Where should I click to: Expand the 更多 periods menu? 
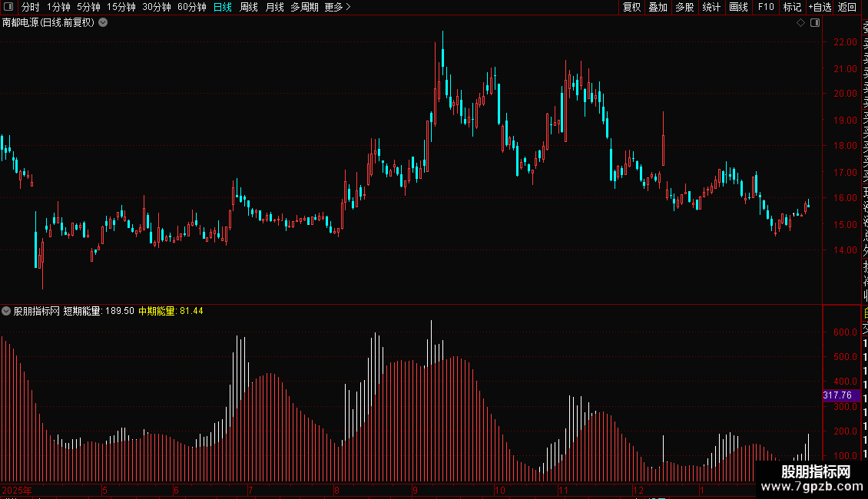pyautogui.click(x=338, y=7)
